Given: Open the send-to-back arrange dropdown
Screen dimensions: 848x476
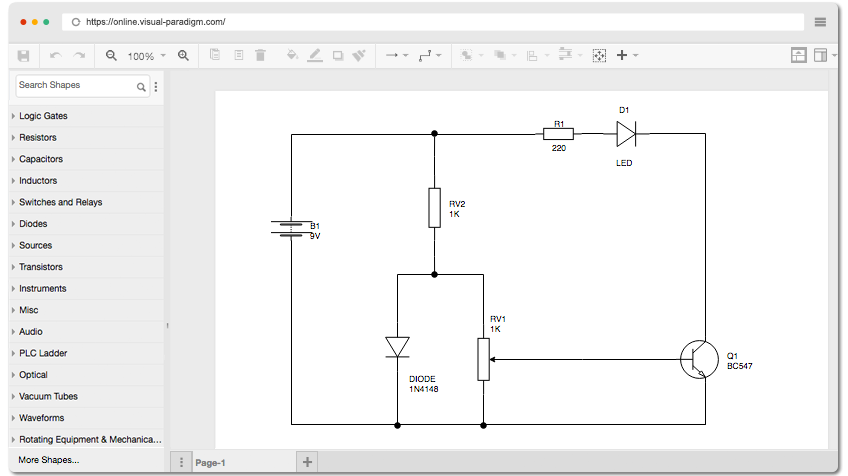Looking at the screenshot, I should click(x=505, y=55).
